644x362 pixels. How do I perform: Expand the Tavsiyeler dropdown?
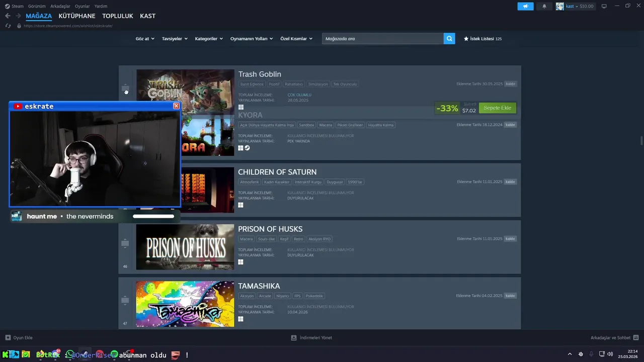175,39
